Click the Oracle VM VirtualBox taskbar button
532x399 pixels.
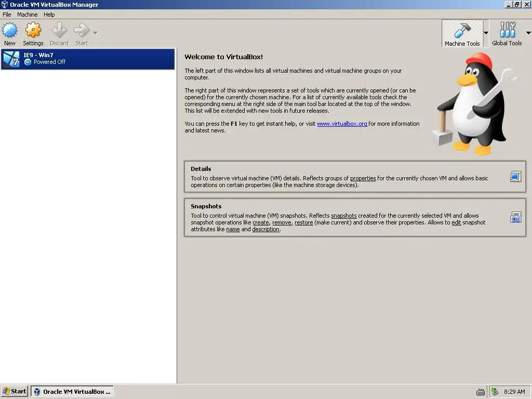[72, 392]
